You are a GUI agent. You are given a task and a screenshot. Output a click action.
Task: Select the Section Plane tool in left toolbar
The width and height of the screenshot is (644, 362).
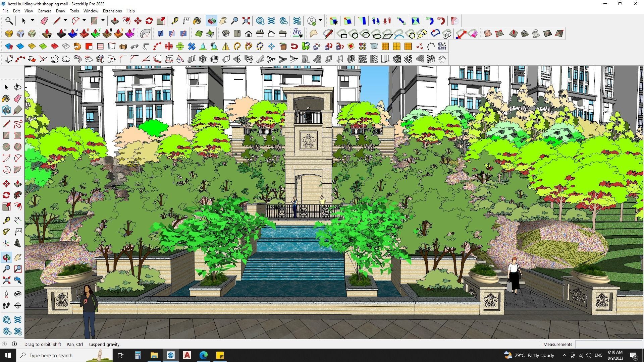click(x=18, y=306)
